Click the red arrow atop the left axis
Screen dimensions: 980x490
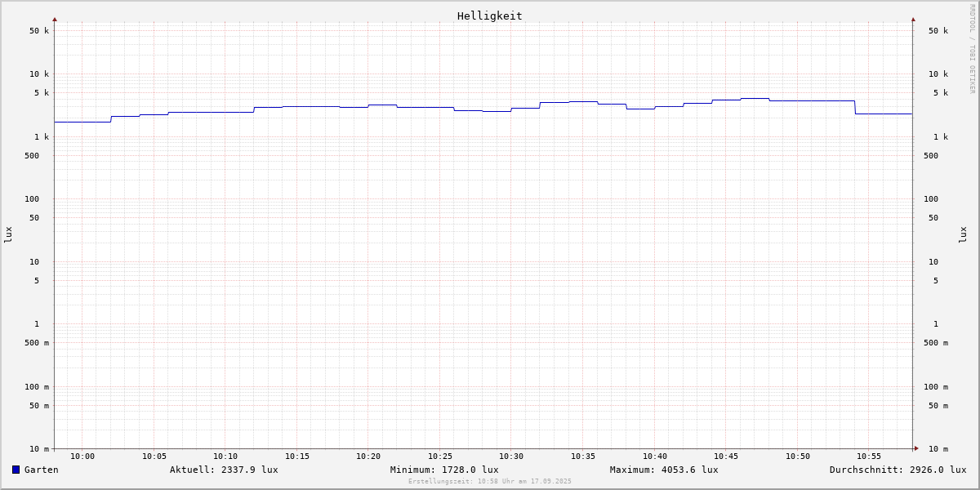pos(55,19)
